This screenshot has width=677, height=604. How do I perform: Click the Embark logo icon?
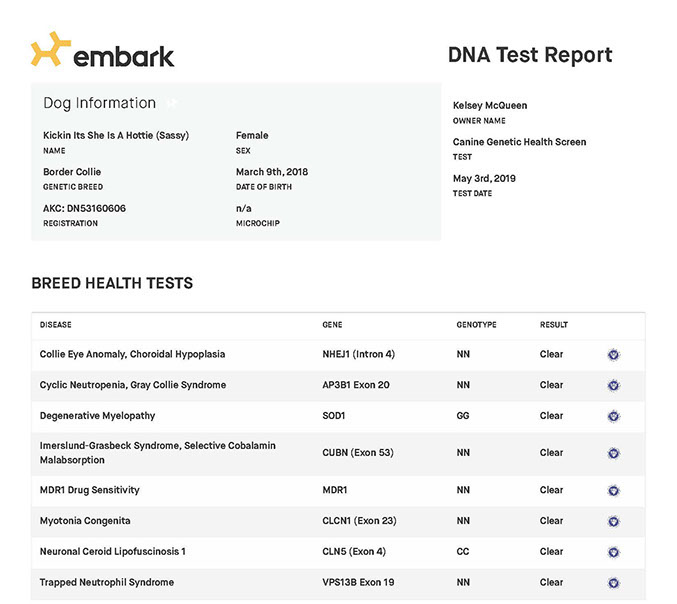[x=50, y=50]
